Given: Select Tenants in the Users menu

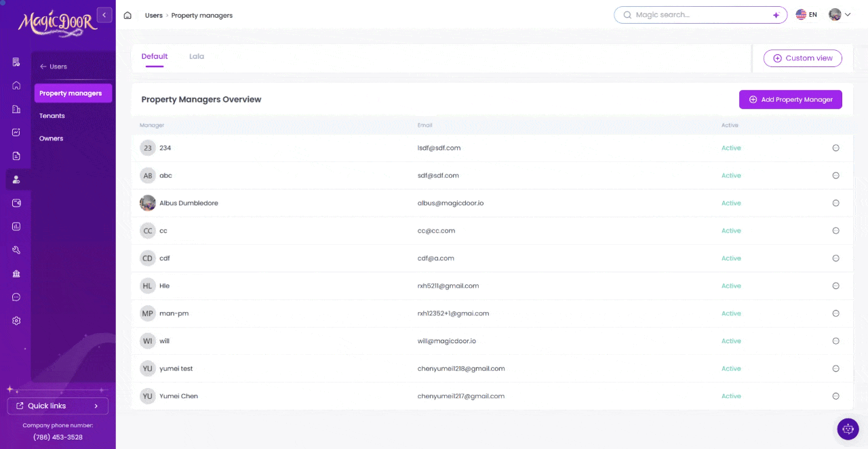Looking at the screenshot, I should tap(52, 115).
